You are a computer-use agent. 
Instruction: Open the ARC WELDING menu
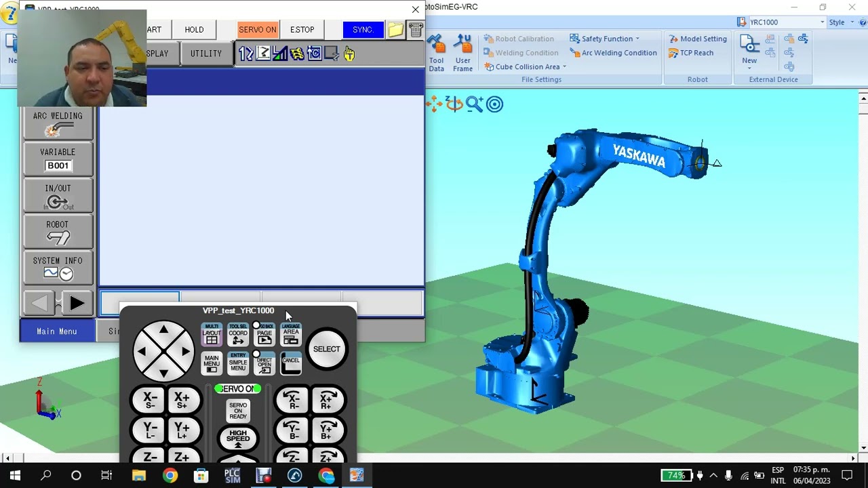[58, 124]
